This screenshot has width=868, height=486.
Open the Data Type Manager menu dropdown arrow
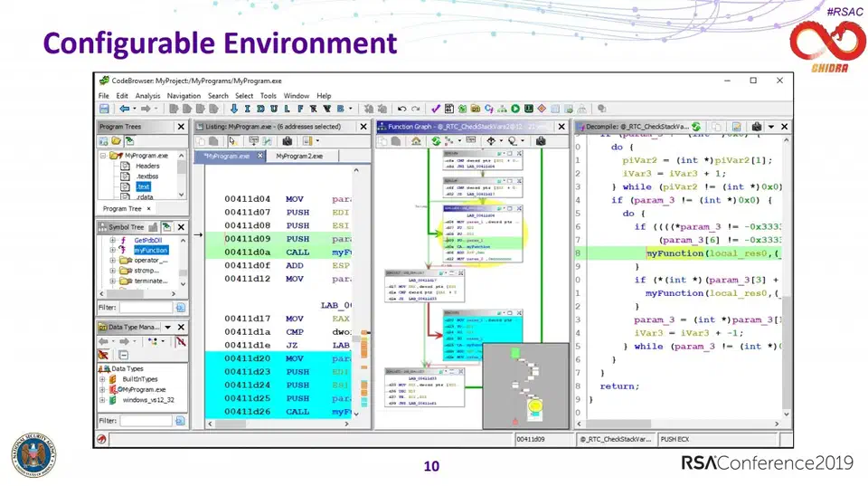(168, 327)
